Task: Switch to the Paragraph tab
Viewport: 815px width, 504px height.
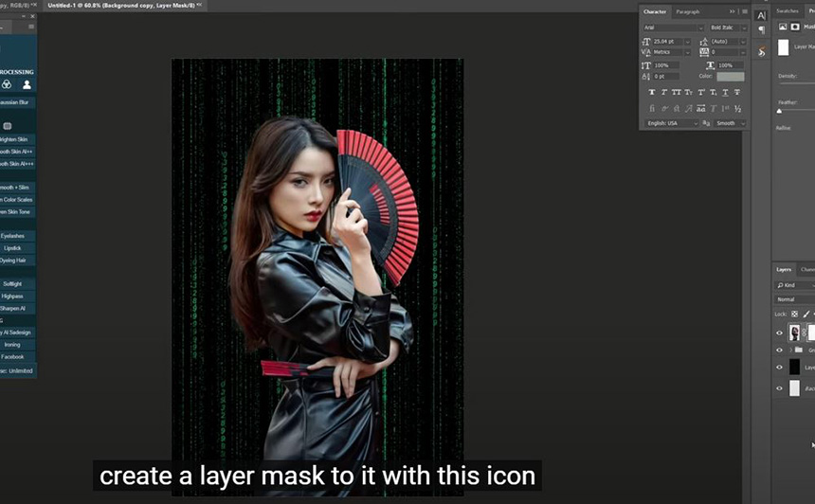Action: pos(688,11)
